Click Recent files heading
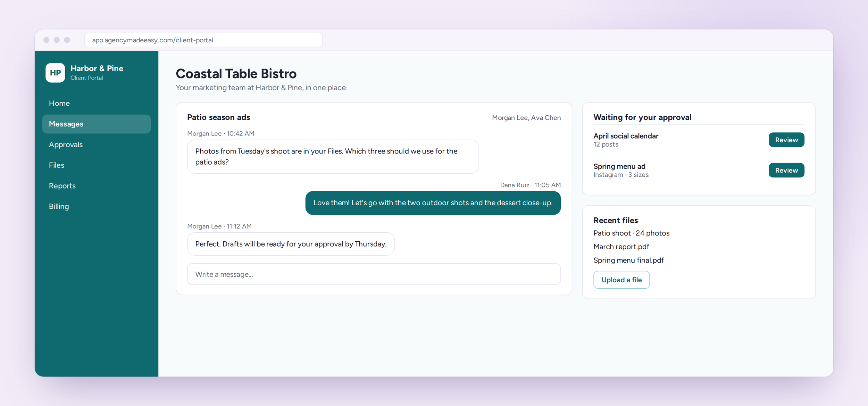The width and height of the screenshot is (868, 406). point(616,221)
